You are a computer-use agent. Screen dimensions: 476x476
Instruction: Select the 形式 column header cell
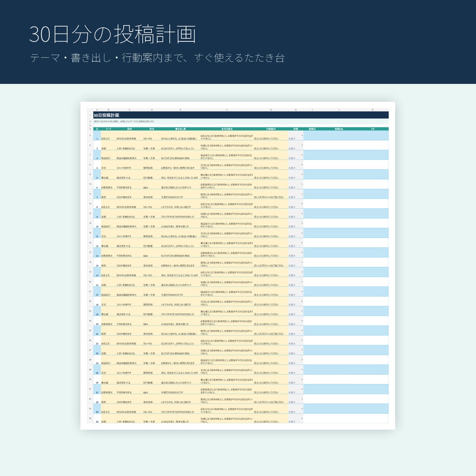point(152,129)
